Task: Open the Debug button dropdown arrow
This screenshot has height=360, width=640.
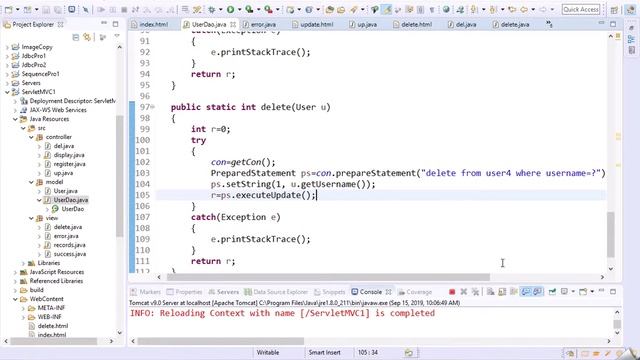Action: click(x=220, y=9)
